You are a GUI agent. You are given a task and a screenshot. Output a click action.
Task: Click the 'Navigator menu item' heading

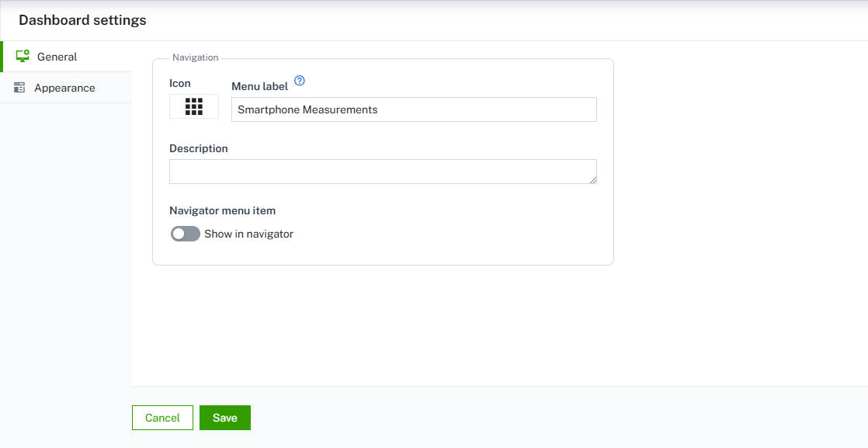tap(222, 210)
